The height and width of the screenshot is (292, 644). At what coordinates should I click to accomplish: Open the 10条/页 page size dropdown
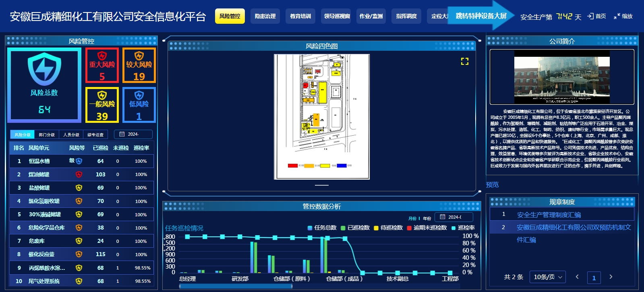(x=548, y=277)
